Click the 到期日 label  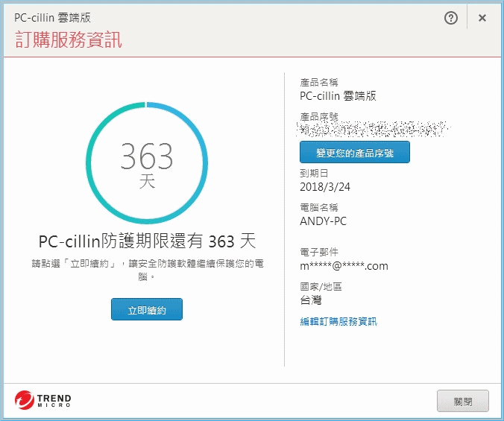314,174
